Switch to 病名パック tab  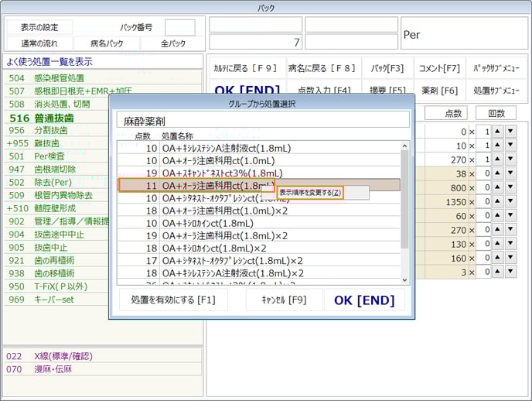pos(107,43)
